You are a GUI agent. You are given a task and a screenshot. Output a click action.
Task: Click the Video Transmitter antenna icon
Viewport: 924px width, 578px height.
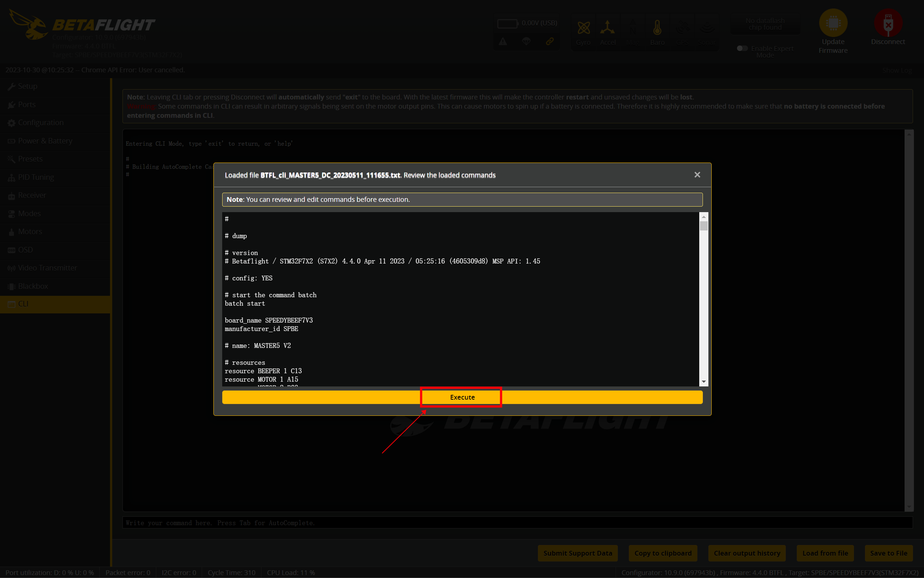pos(11,268)
